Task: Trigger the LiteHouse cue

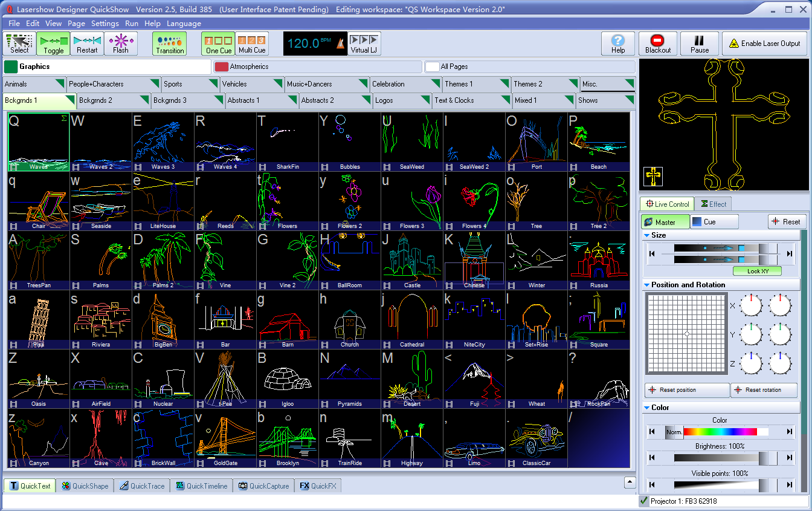Action: (163, 201)
